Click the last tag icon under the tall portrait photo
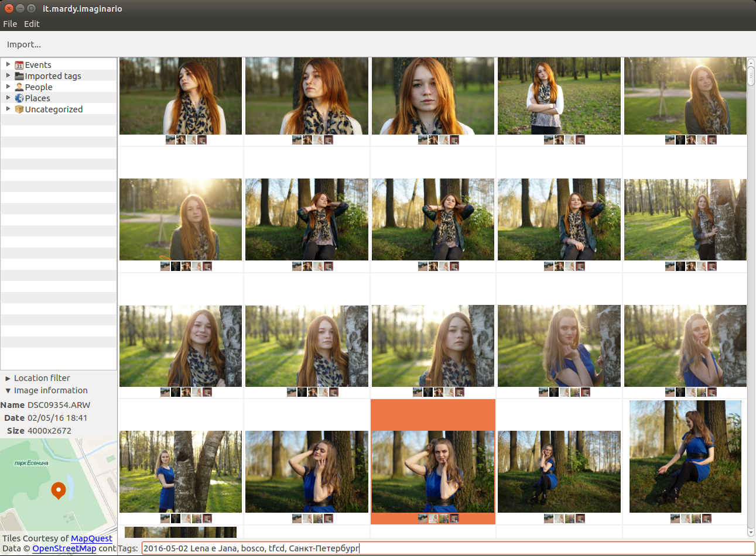Screen dimensions: 756x556 point(707,519)
